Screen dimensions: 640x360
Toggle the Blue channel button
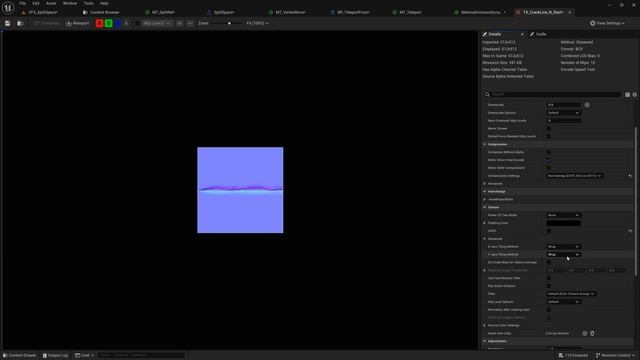118,23
